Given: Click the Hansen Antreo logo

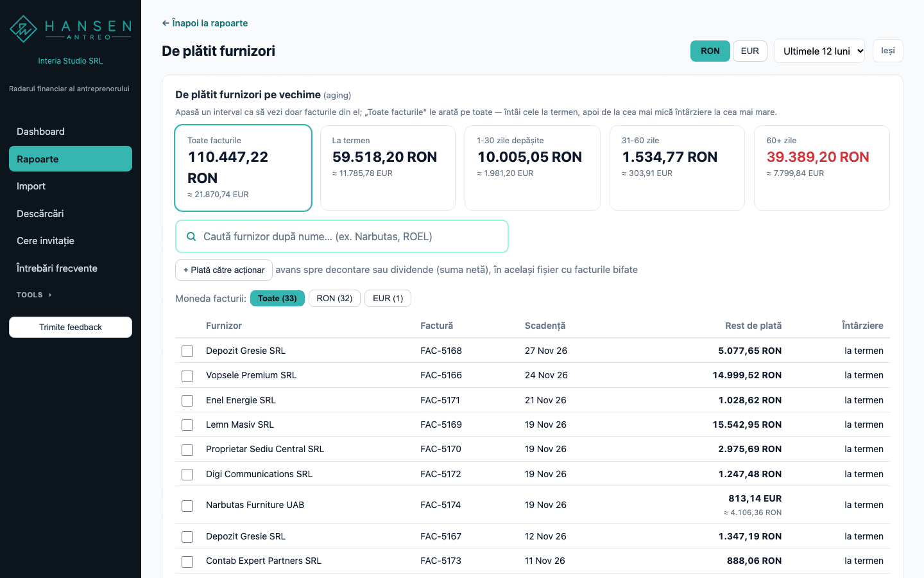Looking at the screenshot, I should coord(71,29).
